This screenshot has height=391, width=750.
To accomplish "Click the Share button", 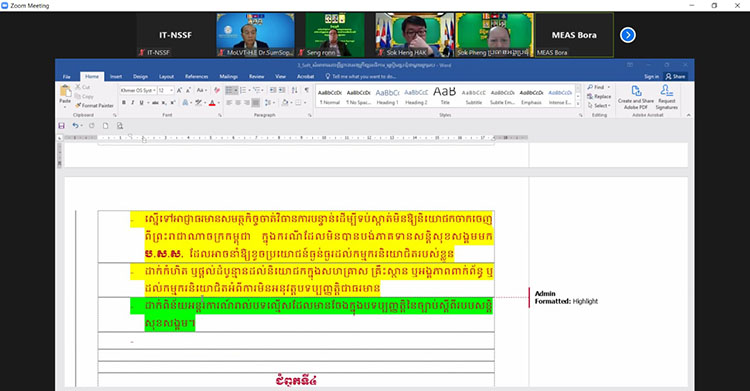I will coord(675,77).
